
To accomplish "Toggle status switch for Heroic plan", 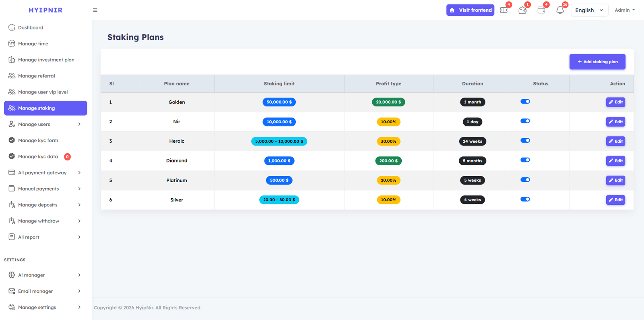I will coord(525,141).
